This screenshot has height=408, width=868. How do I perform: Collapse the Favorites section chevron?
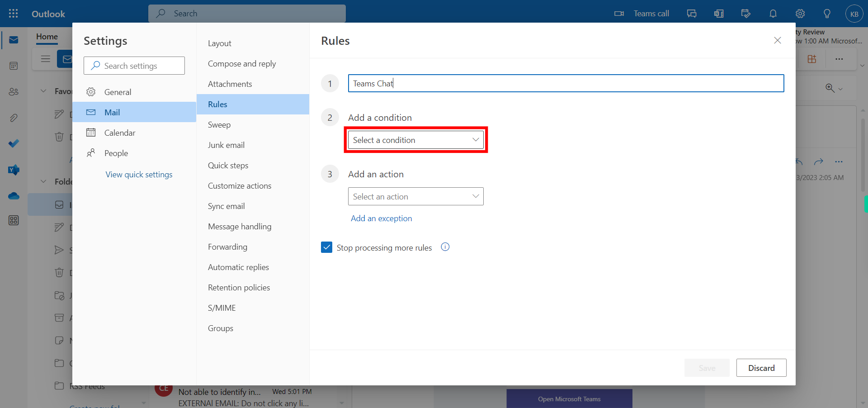tap(43, 91)
